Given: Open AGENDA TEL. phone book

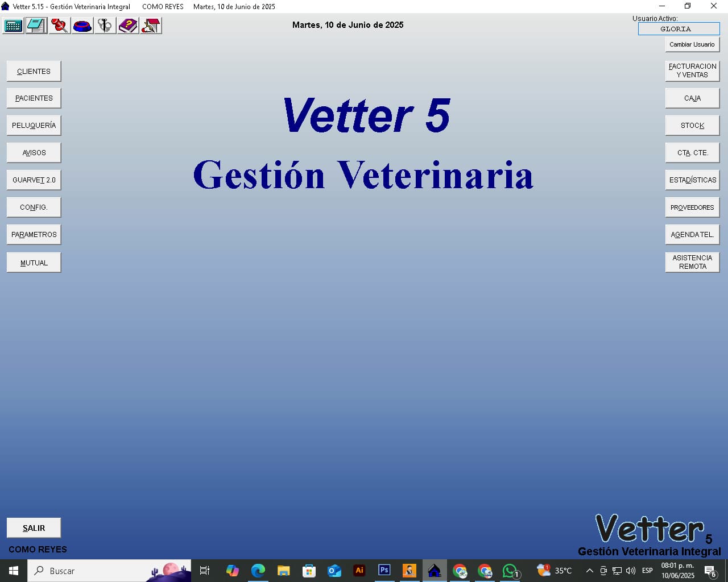Looking at the screenshot, I should click(x=692, y=235).
